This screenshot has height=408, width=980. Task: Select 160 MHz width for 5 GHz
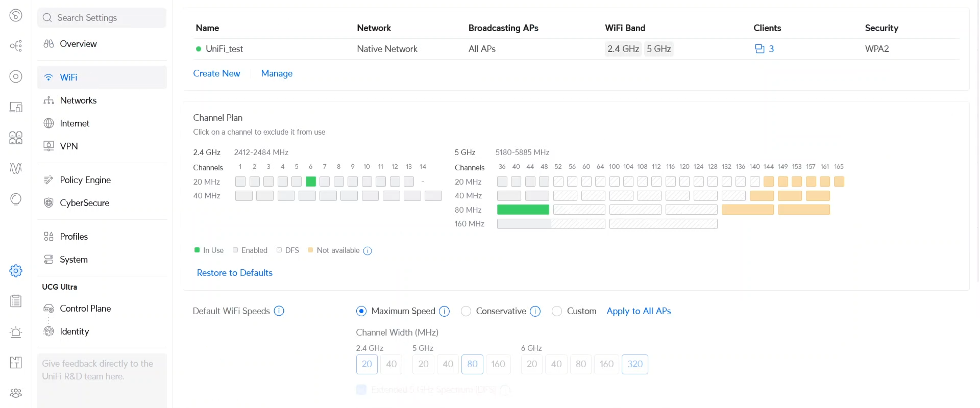[x=498, y=364]
